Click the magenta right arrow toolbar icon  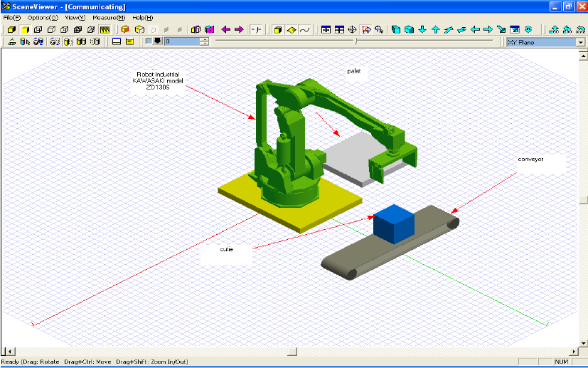[x=239, y=30]
